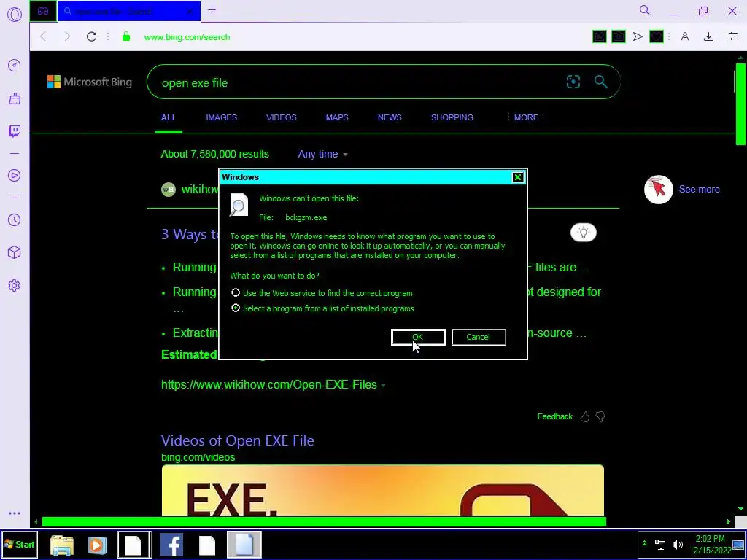Click the thumbs-up feedback icon
Image resolution: width=747 pixels, height=560 pixels.
click(585, 416)
